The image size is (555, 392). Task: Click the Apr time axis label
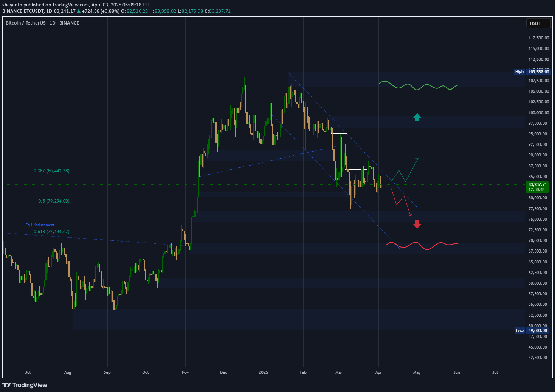click(x=378, y=372)
